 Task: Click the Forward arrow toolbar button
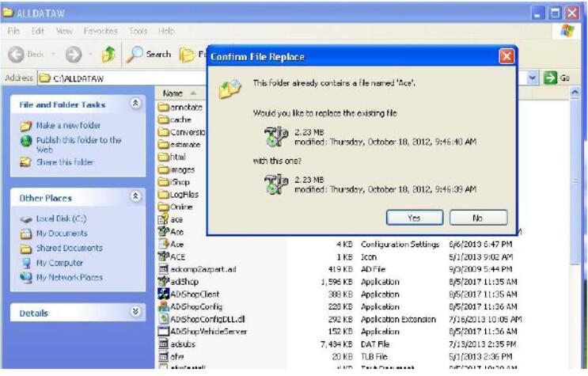coord(74,55)
